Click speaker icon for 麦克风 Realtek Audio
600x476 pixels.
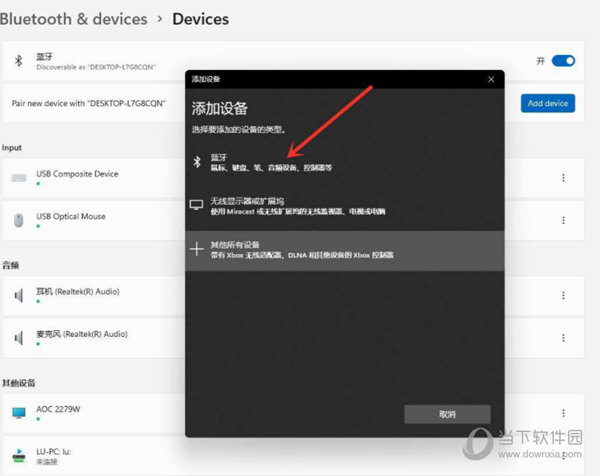(x=18, y=338)
